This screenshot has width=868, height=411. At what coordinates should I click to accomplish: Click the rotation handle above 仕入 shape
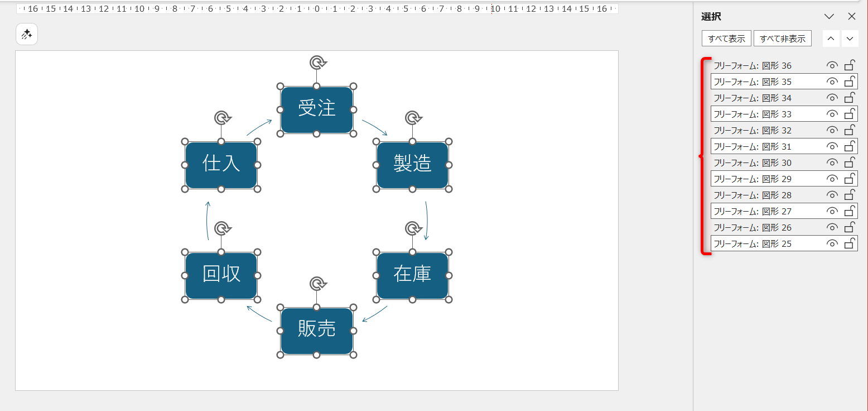tap(221, 118)
